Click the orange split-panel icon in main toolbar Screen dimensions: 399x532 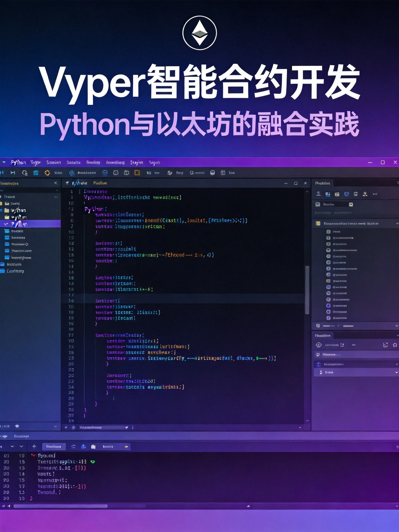coord(137,172)
